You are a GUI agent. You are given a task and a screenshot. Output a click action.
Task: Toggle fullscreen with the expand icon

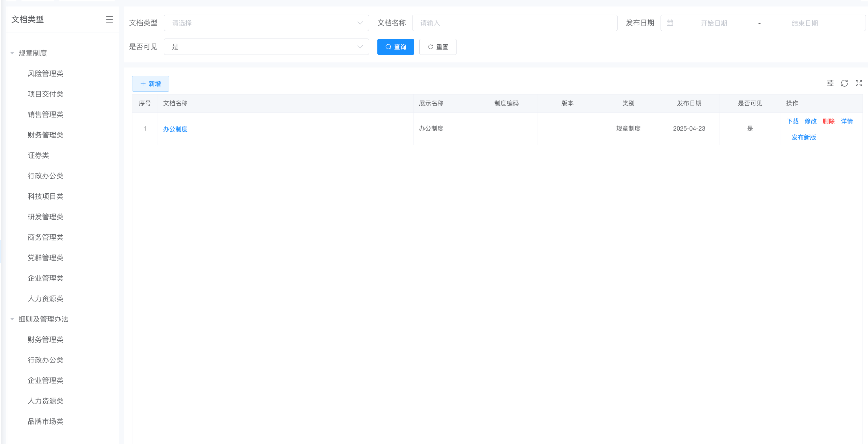coord(858,83)
